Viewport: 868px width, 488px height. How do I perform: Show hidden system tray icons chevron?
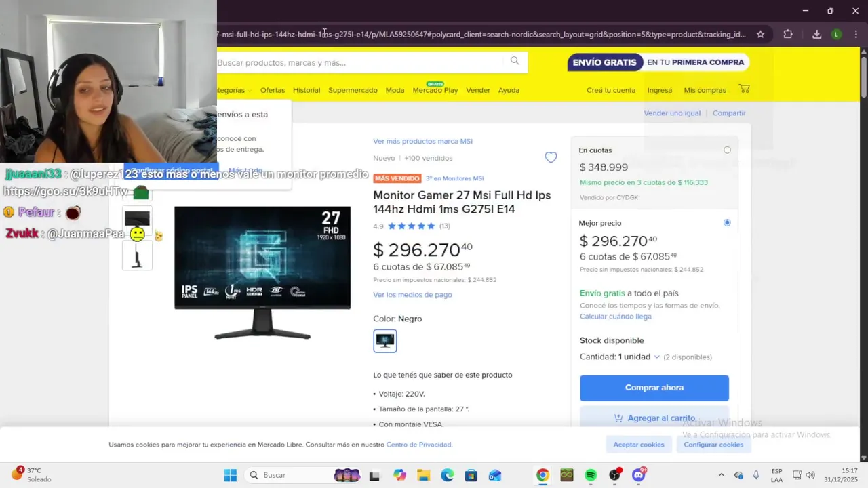tap(721, 475)
